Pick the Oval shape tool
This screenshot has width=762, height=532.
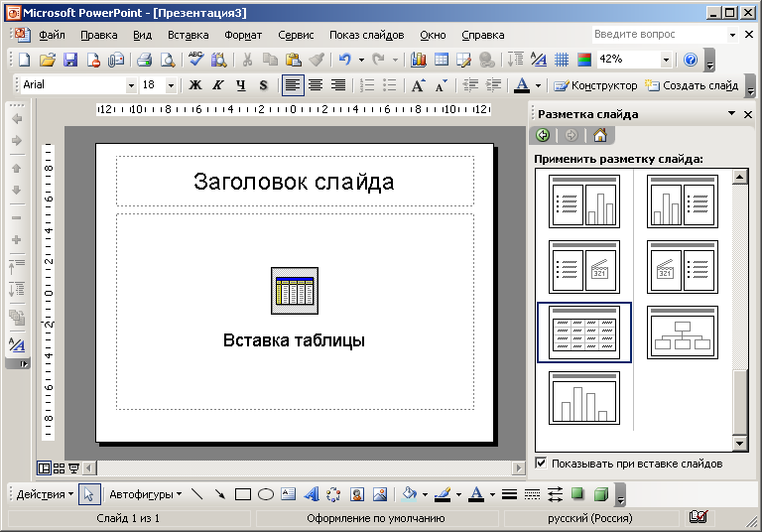coord(266,494)
